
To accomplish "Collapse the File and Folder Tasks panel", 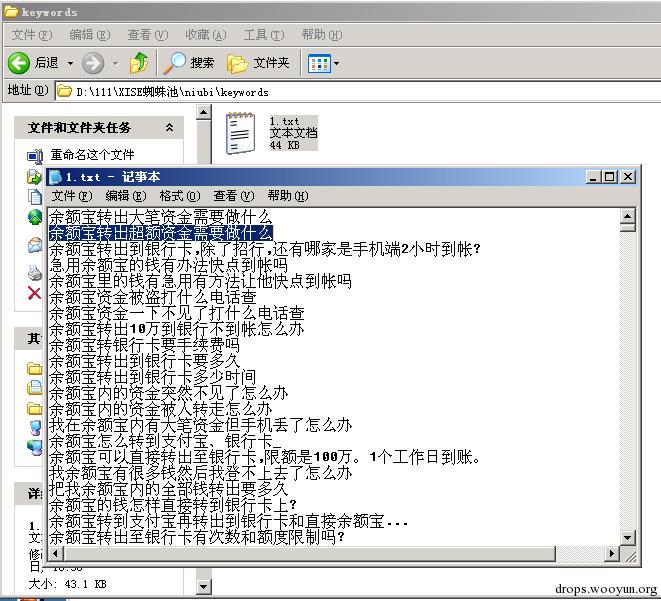I will [x=169, y=127].
